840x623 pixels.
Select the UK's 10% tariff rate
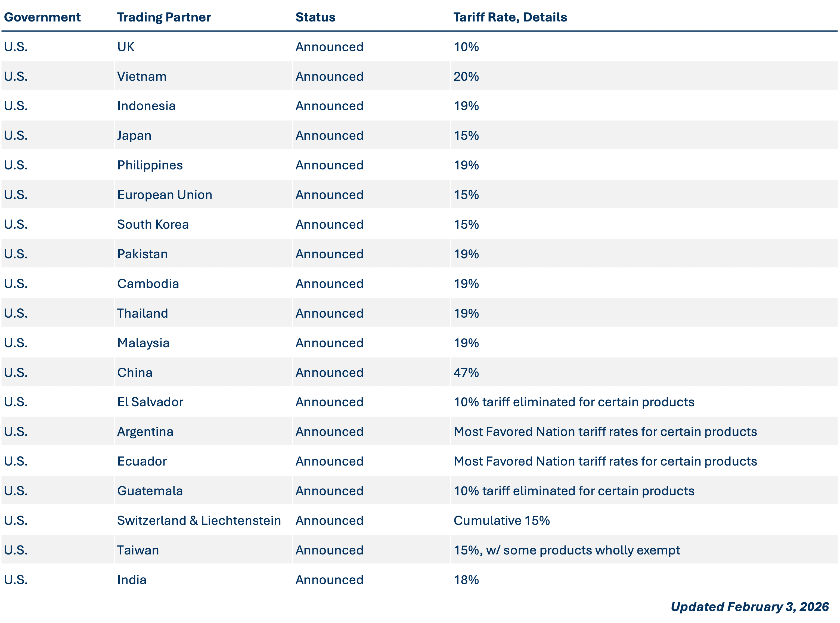tap(466, 47)
